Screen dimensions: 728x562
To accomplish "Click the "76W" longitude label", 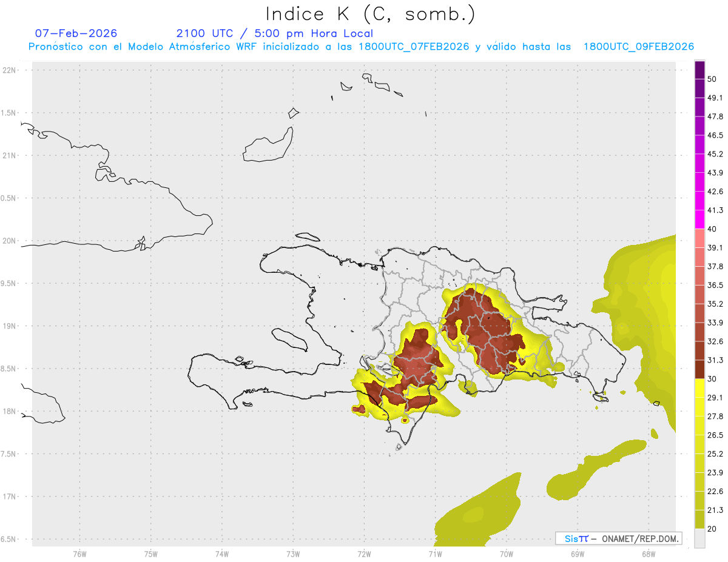I will (79, 554).
